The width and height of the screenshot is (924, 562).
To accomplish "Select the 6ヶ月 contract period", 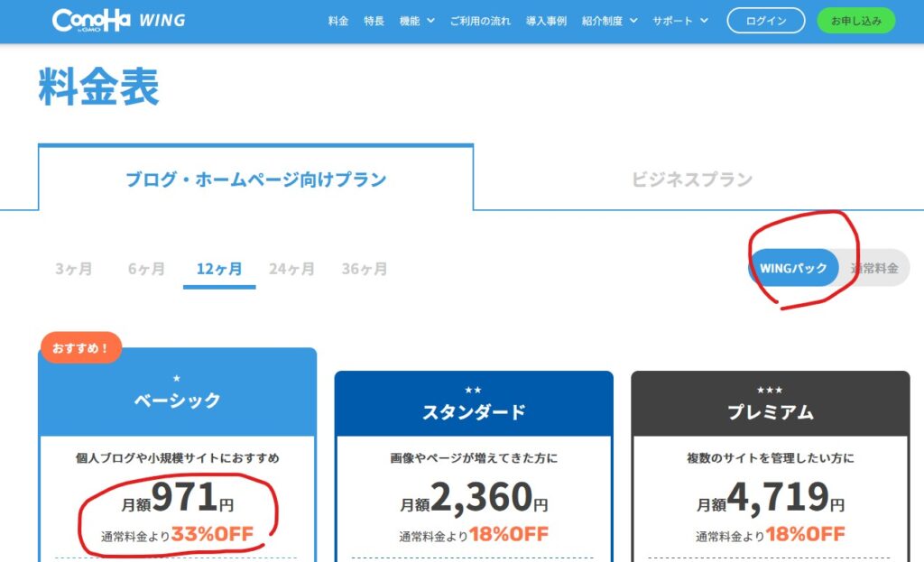I will [146, 269].
